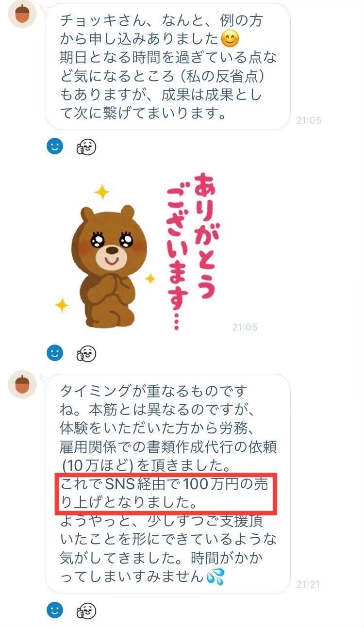The image size is (364, 628).
Task: Tap the thumbs-up face reaction below the bear sticker
Action: click(86, 353)
